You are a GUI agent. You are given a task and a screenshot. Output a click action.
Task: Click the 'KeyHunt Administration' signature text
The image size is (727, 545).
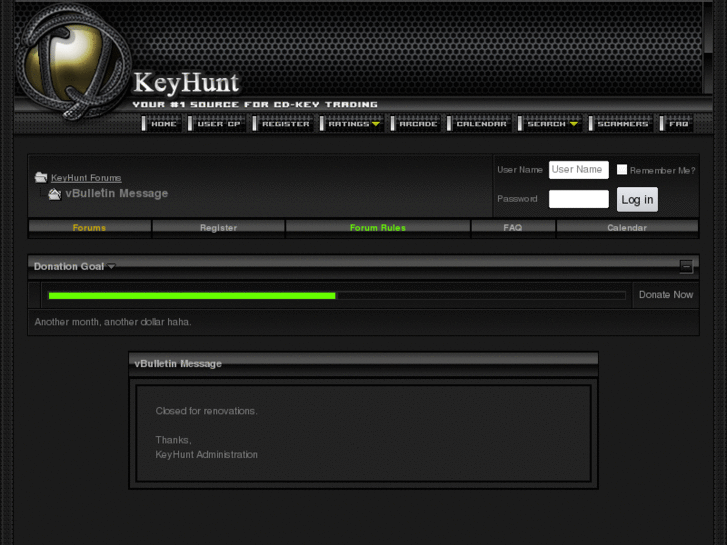206,455
